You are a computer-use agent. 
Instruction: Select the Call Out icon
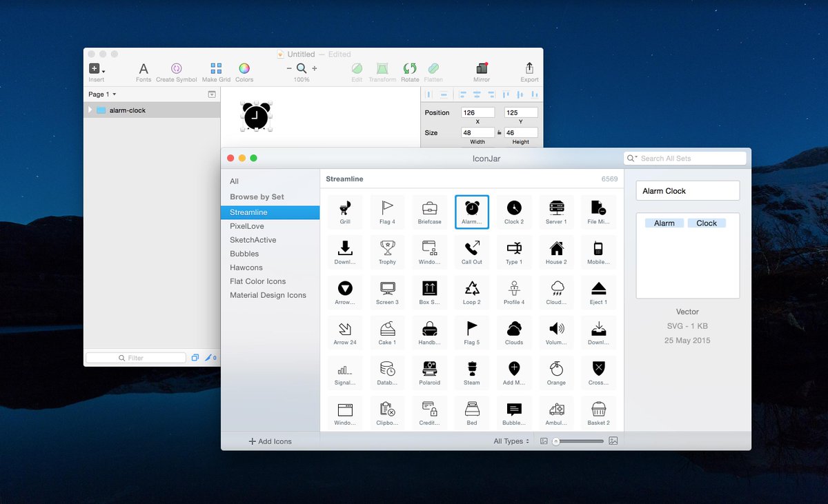point(472,252)
